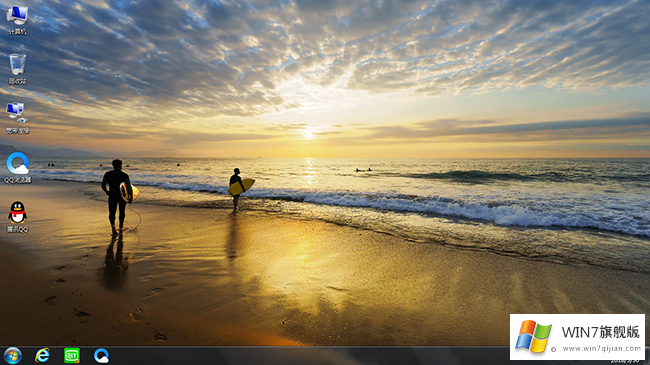
Task: Click the Windows flag logo in the watermark
Action: [533, 336]
